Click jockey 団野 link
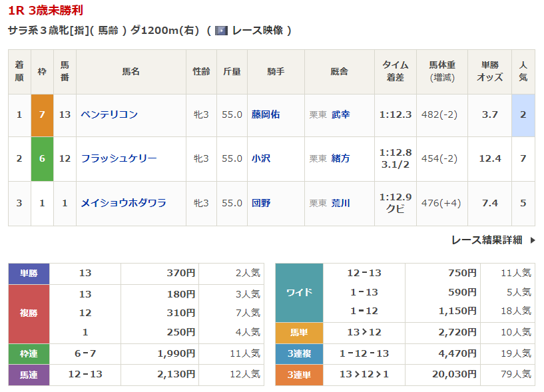544x392 pixels. [x=261, y=203]
